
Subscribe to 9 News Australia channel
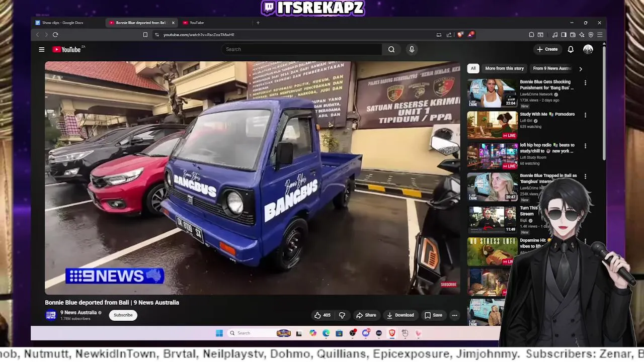[123, 315]
